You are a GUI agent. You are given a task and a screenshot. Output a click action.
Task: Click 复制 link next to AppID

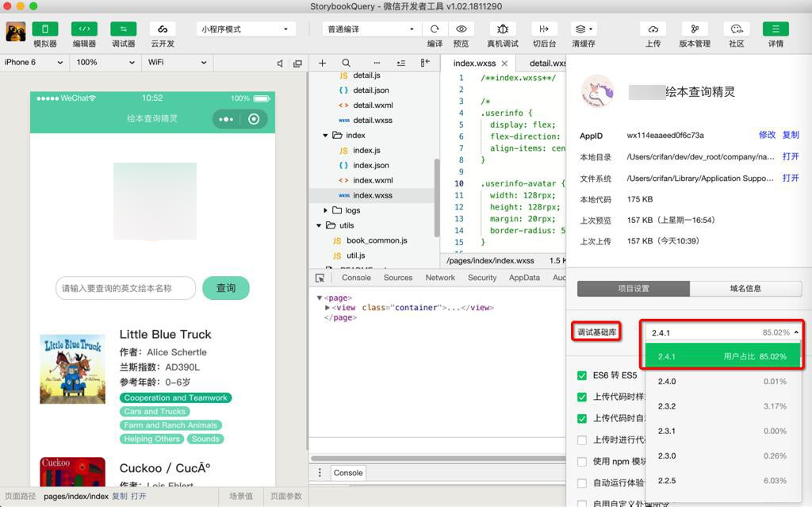click(x=791, y=135)
